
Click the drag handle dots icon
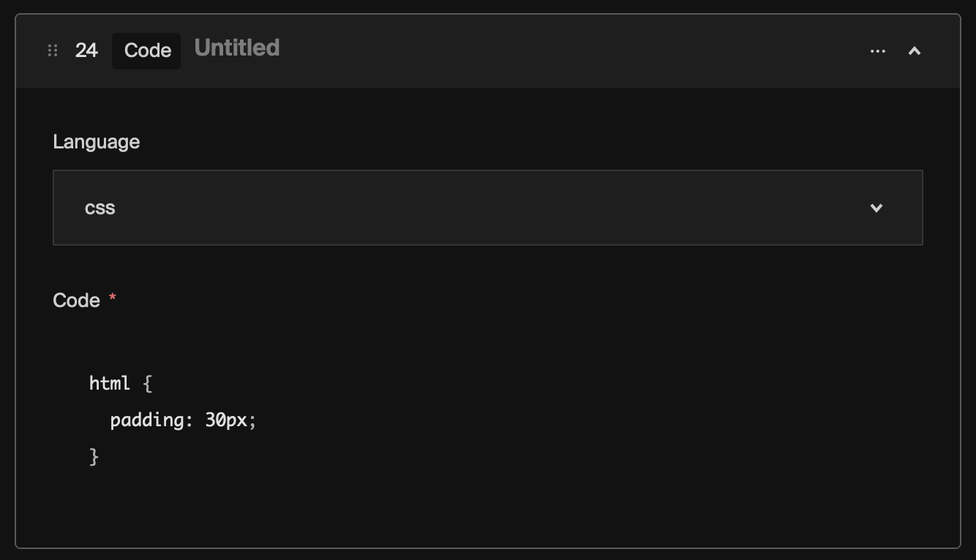pos(51,50)
